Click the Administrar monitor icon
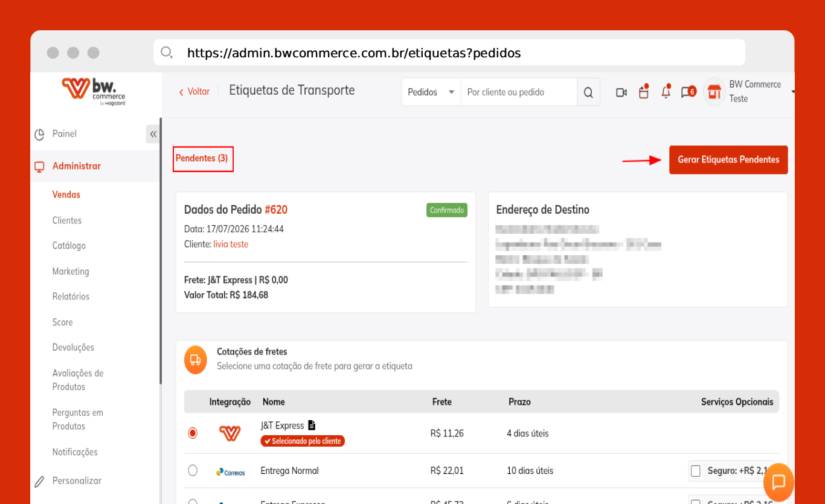 39,167
